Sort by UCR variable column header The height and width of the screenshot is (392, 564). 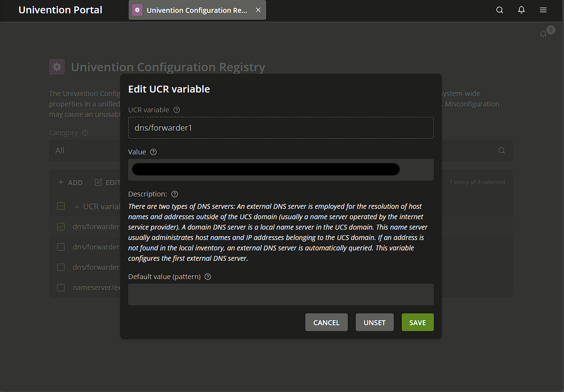97,206
